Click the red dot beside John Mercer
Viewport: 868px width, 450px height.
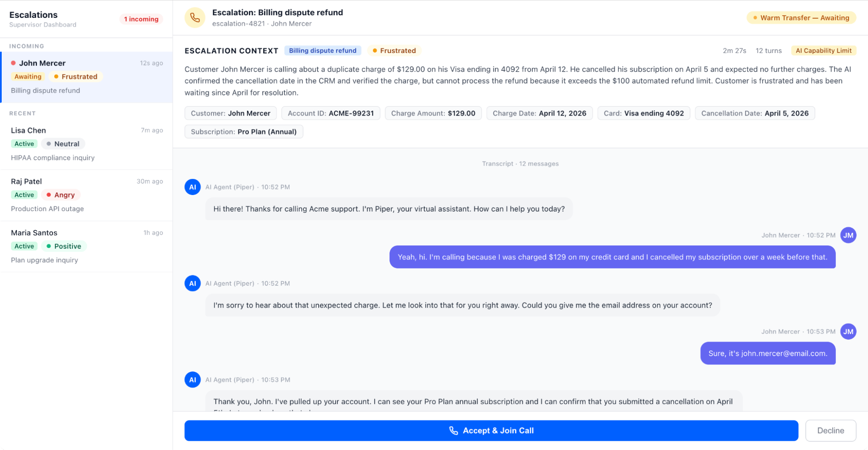(x=13, y=63)
